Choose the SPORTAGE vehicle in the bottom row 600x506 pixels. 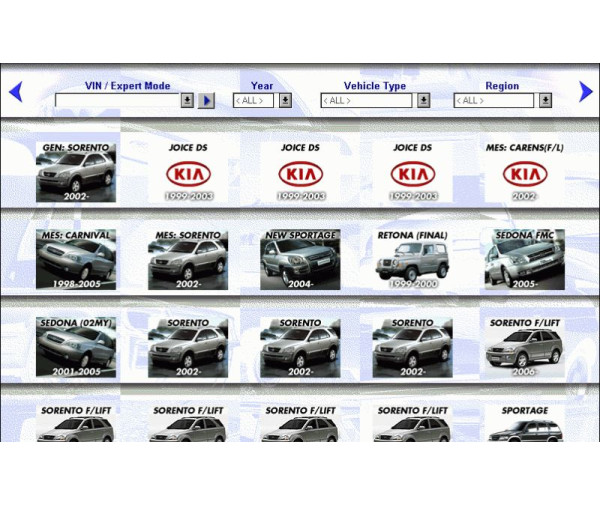click(524, 424)
